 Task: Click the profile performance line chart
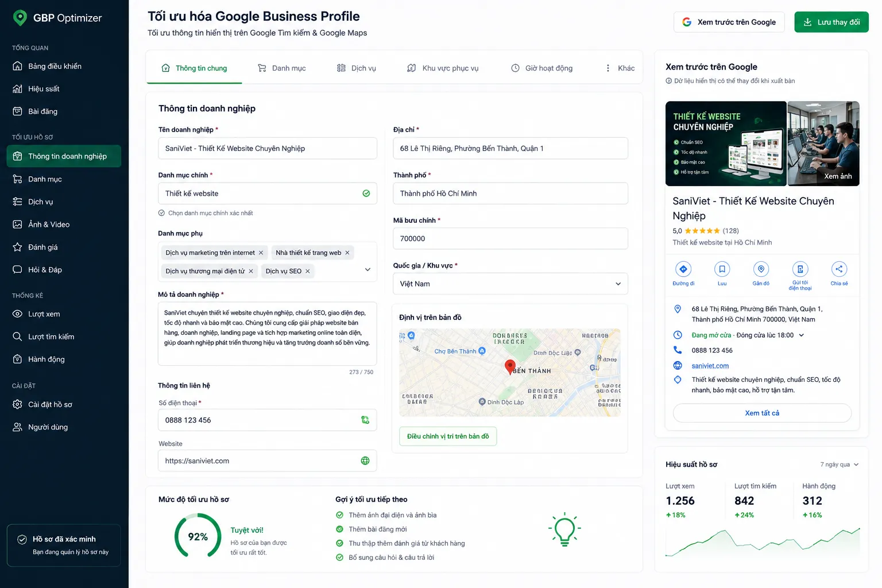pos(763,542)
